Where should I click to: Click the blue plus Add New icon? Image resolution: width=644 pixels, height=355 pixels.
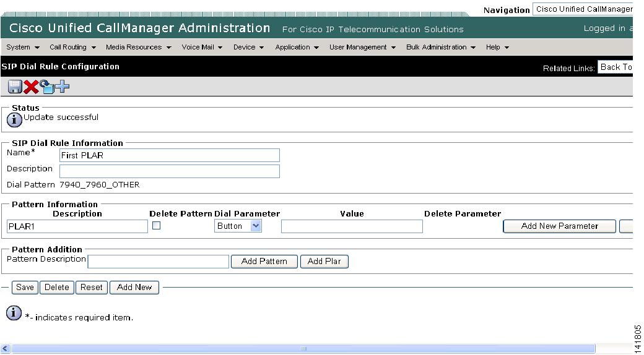pos(63,87)
